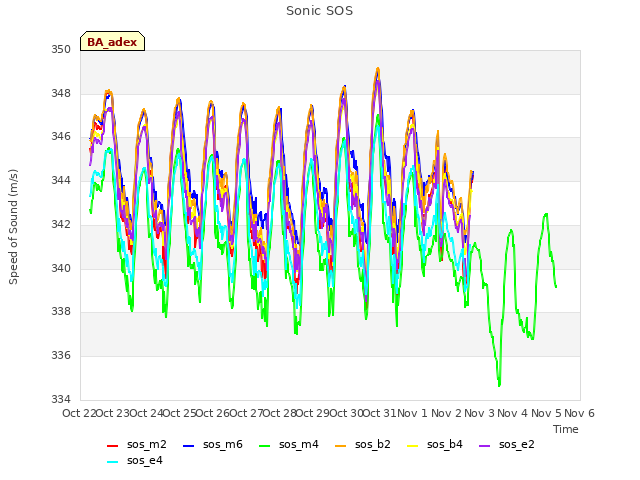Select the red sos_m2 legend swatch
Viewport: 640px width, 480px height.
(112, 446)
